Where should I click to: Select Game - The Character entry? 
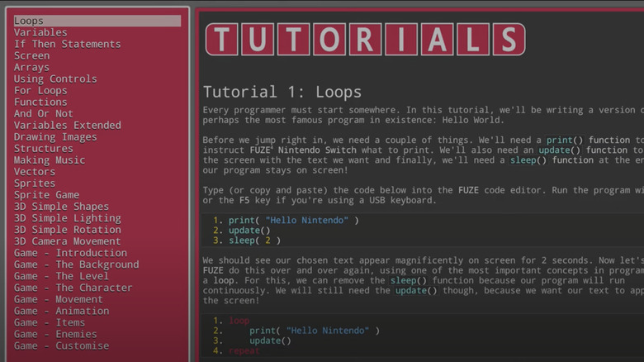(73, 288)
